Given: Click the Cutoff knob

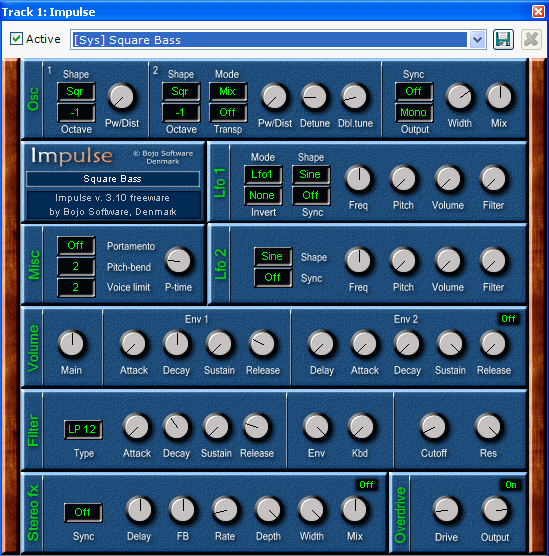Looking at the screenshot, I should pyautogui.click(x=433, y=427).
